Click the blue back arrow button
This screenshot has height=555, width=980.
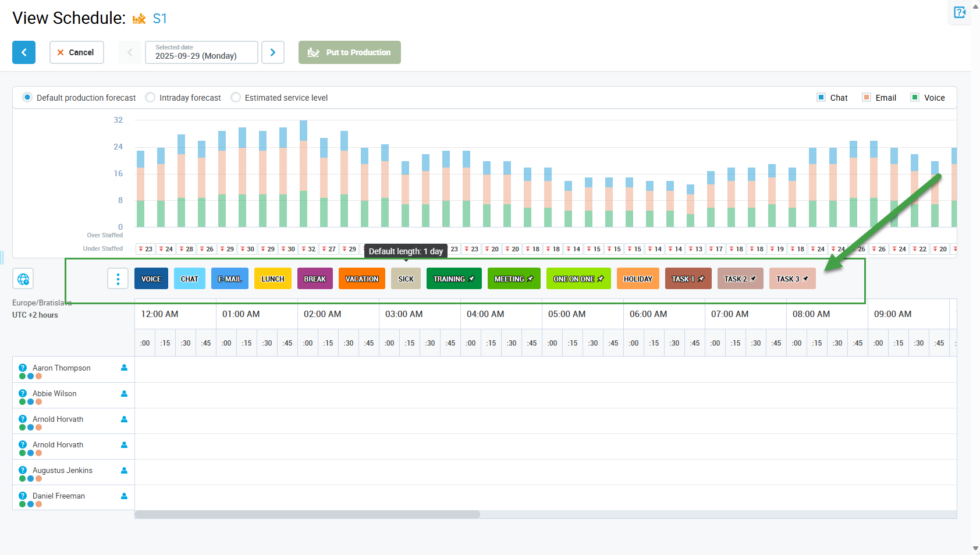click(24, 52)
